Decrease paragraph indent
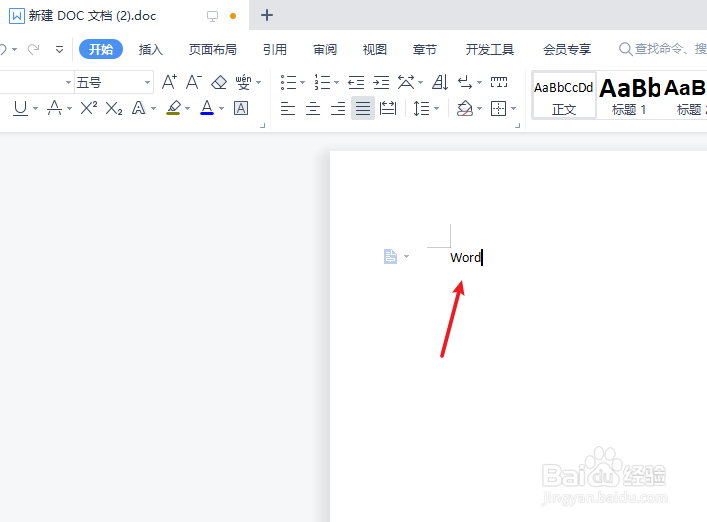The width and height of the screenshot is (707, 522). 356,82
